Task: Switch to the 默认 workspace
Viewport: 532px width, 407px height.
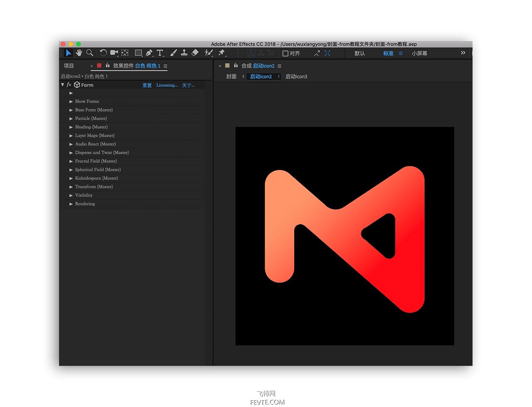Action: [x=360, y=53]
